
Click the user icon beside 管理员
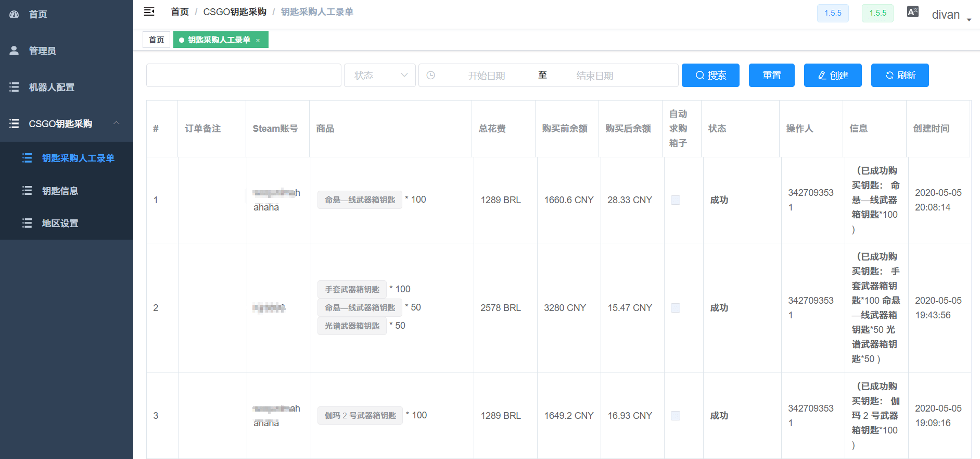(x=14, y=51)
